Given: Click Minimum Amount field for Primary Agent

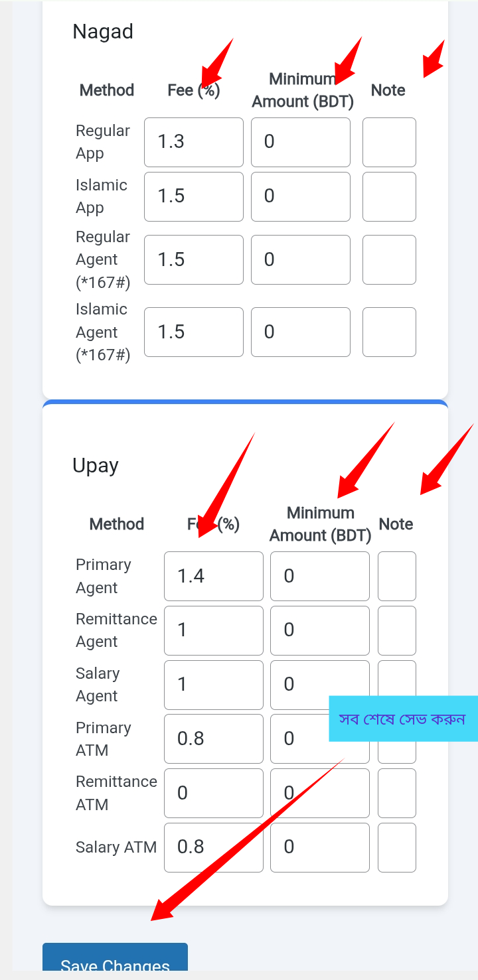Looking at the screenshot, I should (x=319, y=576).
